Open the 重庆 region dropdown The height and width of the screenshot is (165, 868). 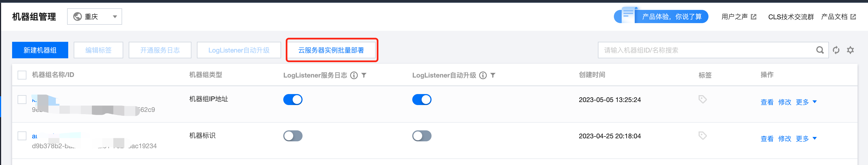point(95,16)
